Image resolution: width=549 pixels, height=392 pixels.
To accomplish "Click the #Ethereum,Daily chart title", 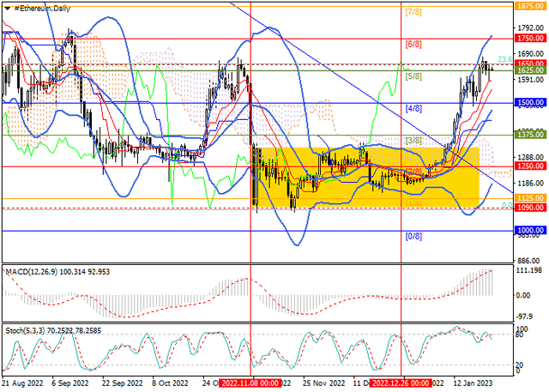I will (x=45, y=7).
